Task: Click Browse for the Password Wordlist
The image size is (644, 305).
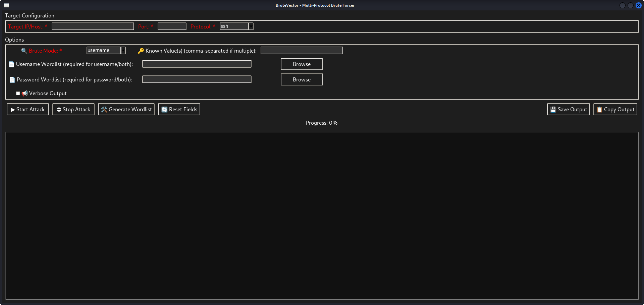Action: [301, 79]
